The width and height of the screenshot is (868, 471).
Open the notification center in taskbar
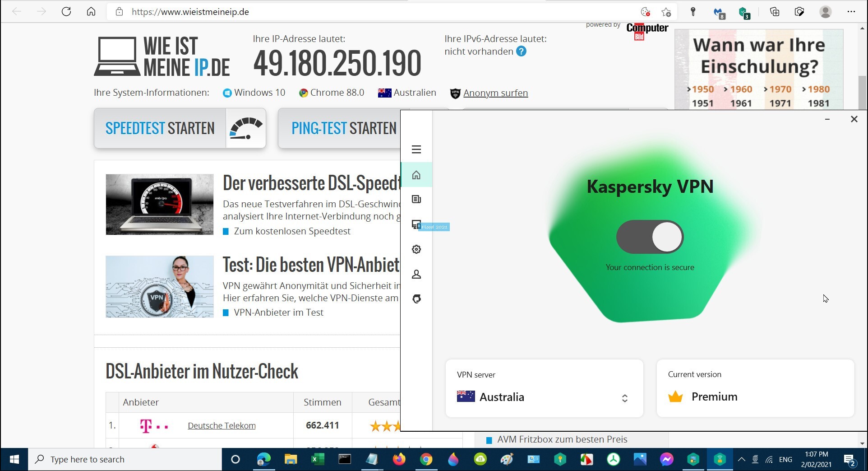850,460
